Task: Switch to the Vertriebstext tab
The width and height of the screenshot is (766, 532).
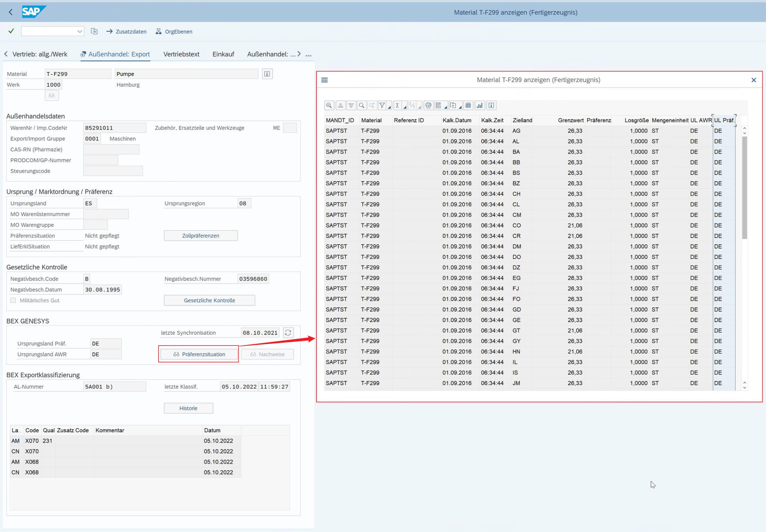Action: tap(181, 54)
